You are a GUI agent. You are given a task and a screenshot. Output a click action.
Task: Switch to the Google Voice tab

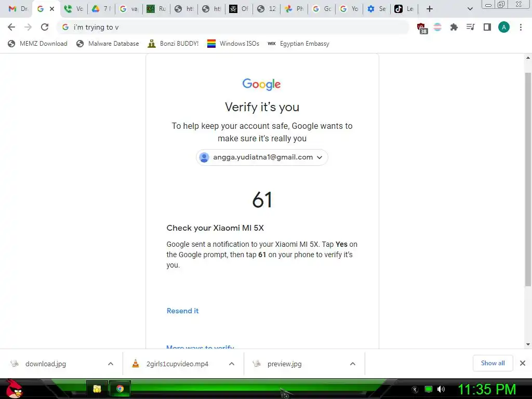point(73,9)
